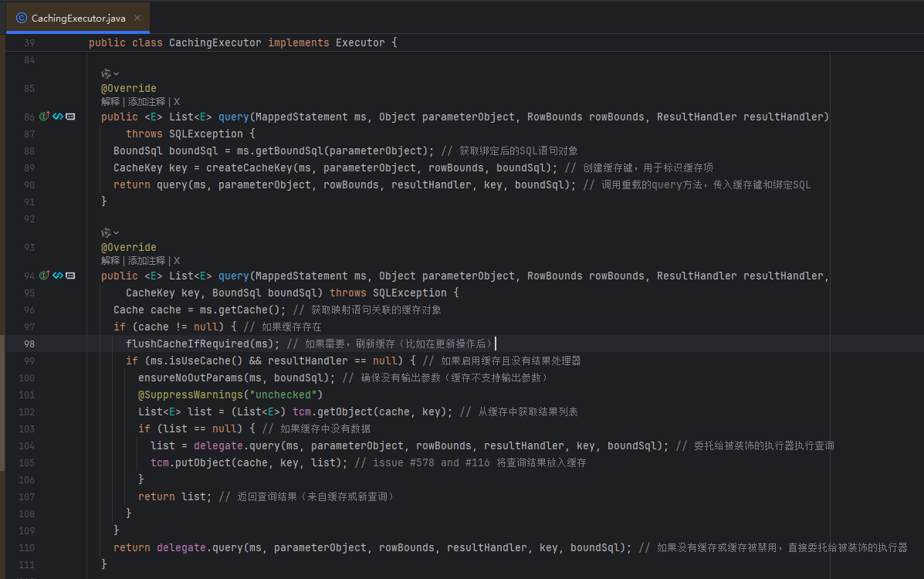Dismiss the hint with X above line 86
This screenshot has height=579, width=924.
coord(177,101)
